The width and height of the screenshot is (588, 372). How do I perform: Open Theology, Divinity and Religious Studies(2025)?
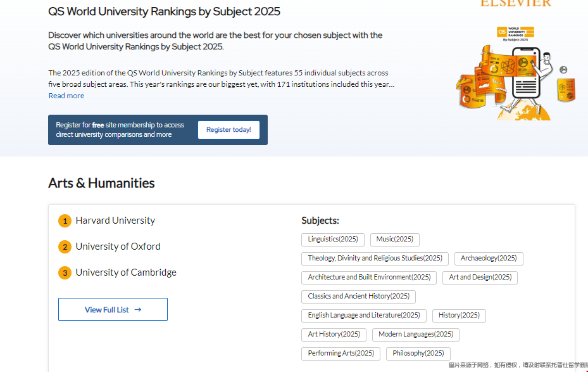point(375,259)
